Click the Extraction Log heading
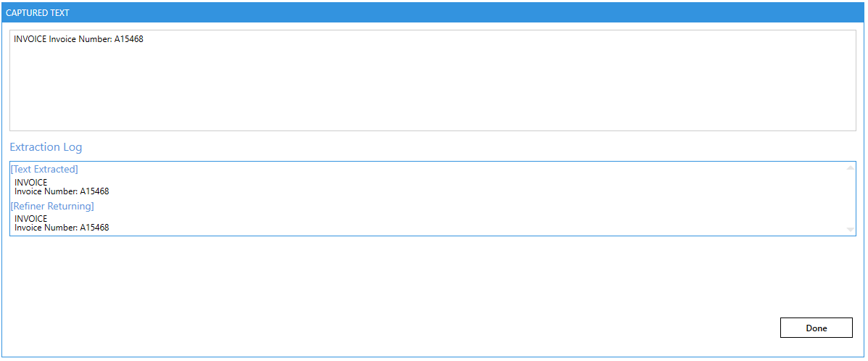This screenshot has height=361, width=868. [x=46, y=147]
